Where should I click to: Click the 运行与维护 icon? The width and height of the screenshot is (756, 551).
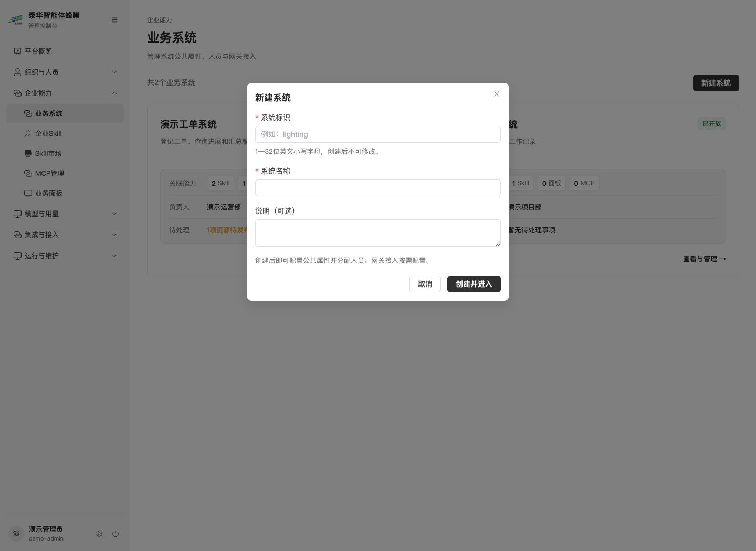[17, 256]
